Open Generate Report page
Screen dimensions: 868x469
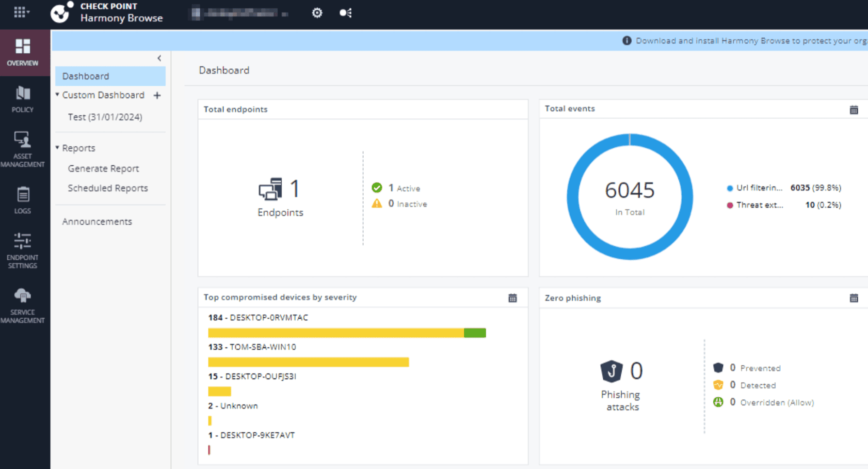pos(103,169)
